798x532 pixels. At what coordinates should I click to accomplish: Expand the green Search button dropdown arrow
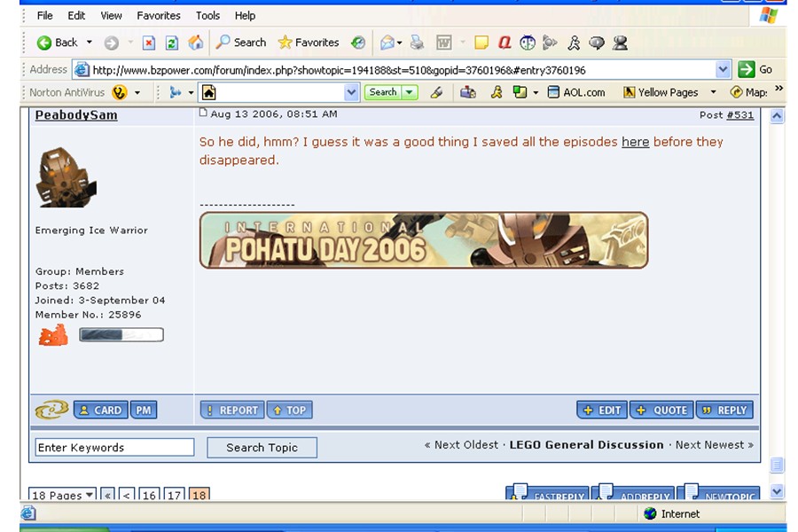click(409, 92)
